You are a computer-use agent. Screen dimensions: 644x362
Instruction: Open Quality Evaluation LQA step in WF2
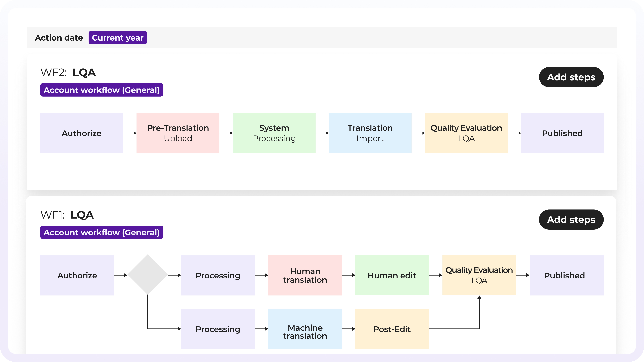click(466, 133)
